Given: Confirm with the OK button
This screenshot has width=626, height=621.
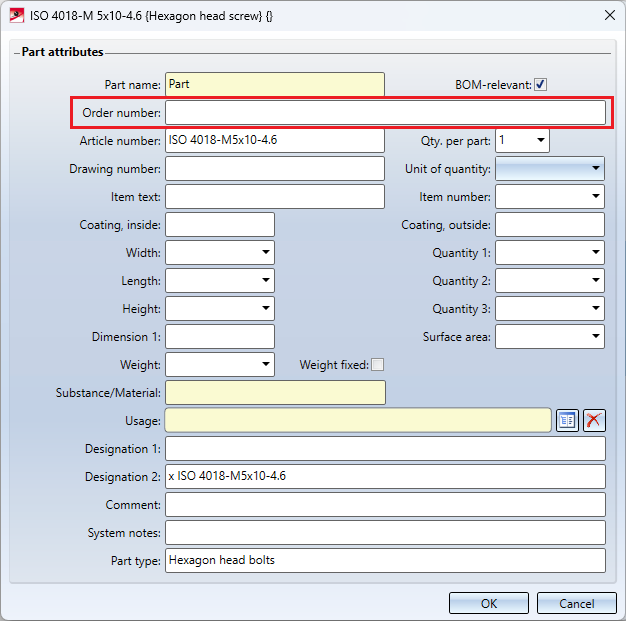Looking at the screenshot, I should 489,603.
